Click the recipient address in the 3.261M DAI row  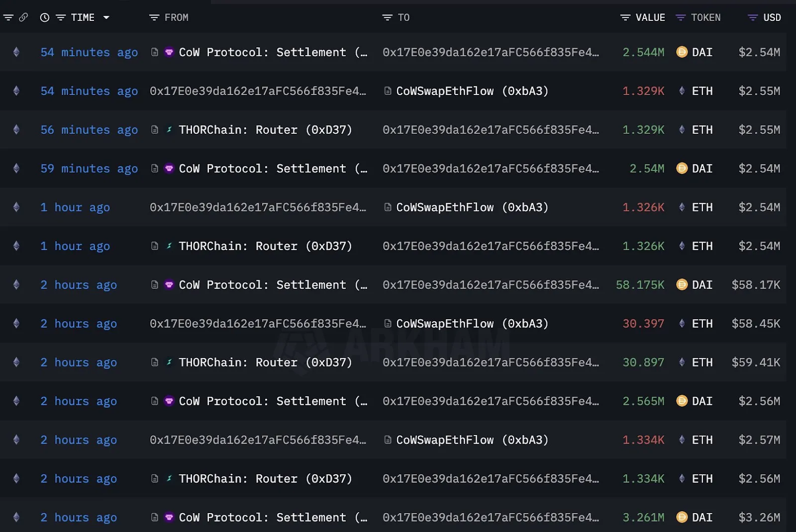[491, 518]
